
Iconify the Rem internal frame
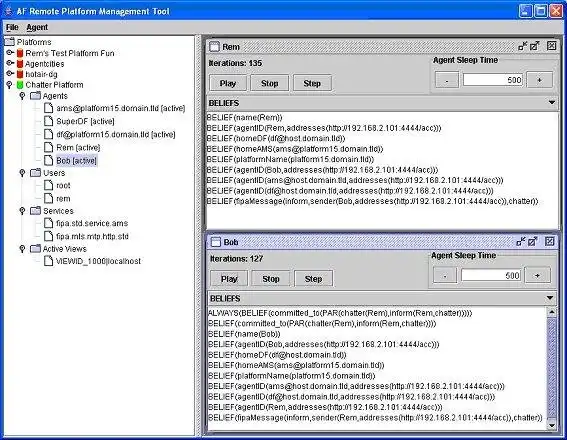523,46
